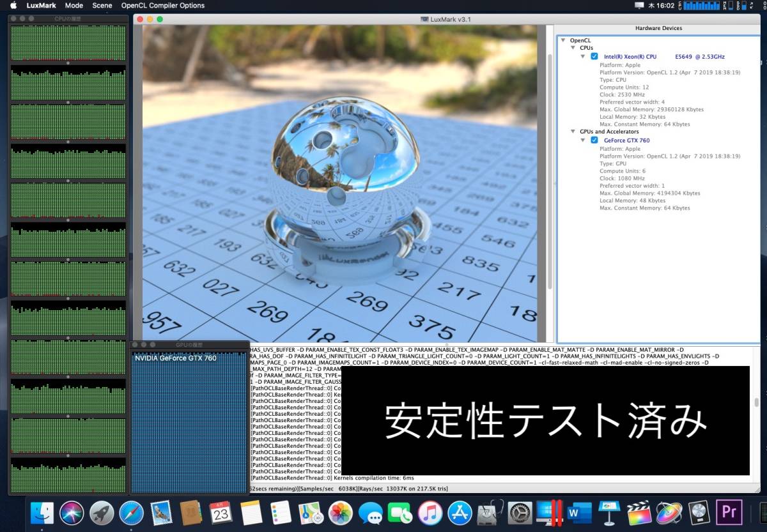Collapse Intel Xeon CPU details
The width and height of the screenshot is (767, 532).
coord(583,56)
